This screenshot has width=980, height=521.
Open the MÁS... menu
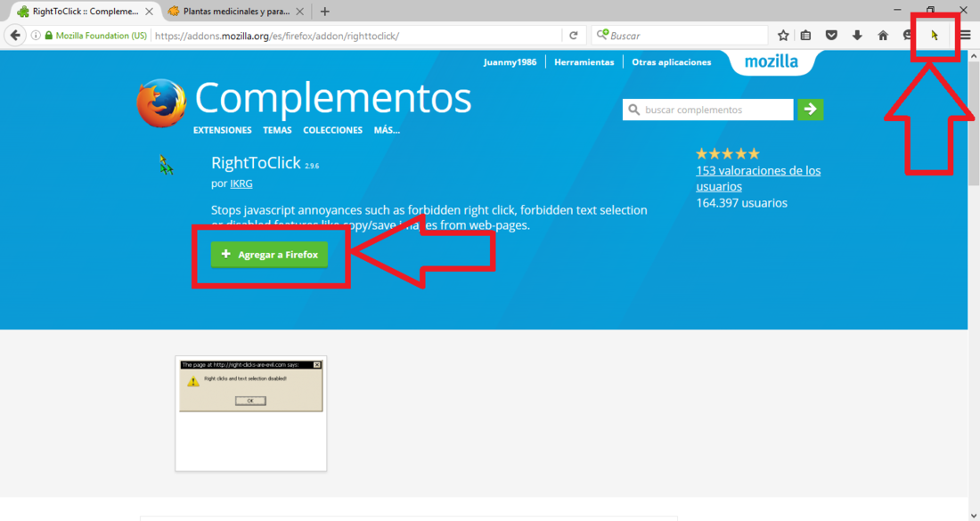(x=387, y=130)
